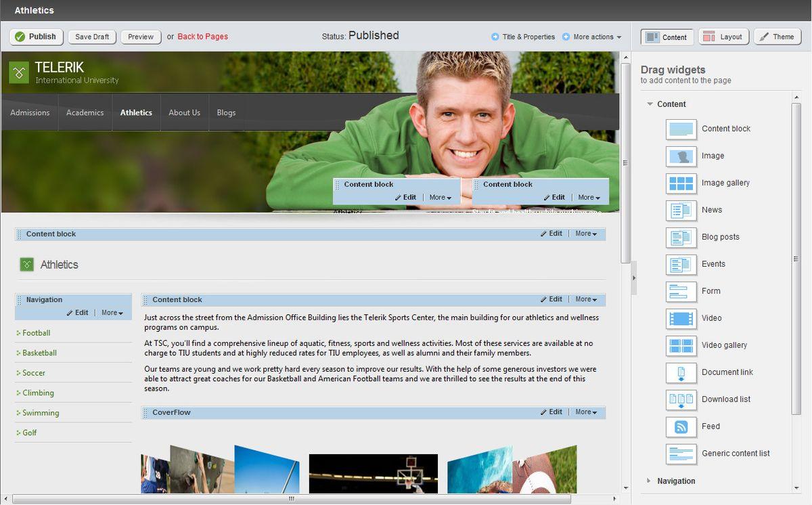
Task: Click the drag handle of the Navigation widget
Action: click(19, 300)
